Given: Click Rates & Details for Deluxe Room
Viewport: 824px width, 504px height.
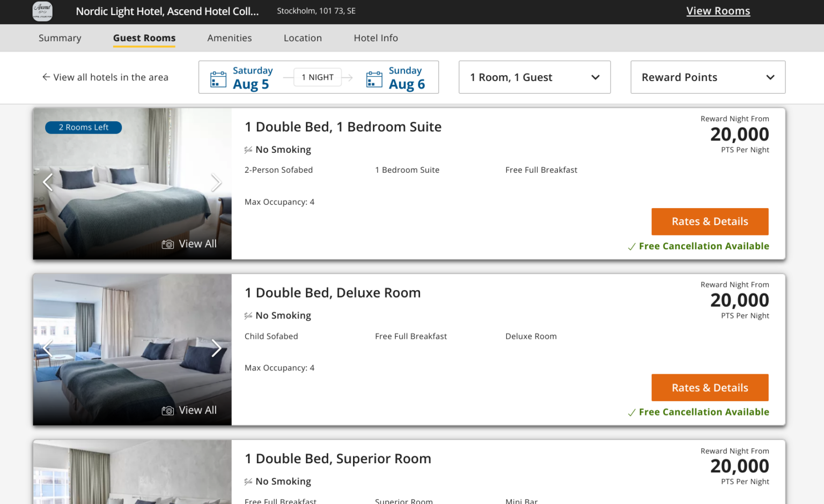Looking at the screenshot, I should click(x=710, y=388).
